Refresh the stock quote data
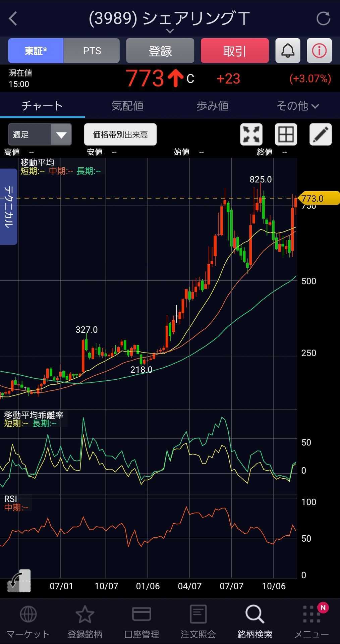The image size is (340, 644). pyautogui.click(x=323, y=18)
